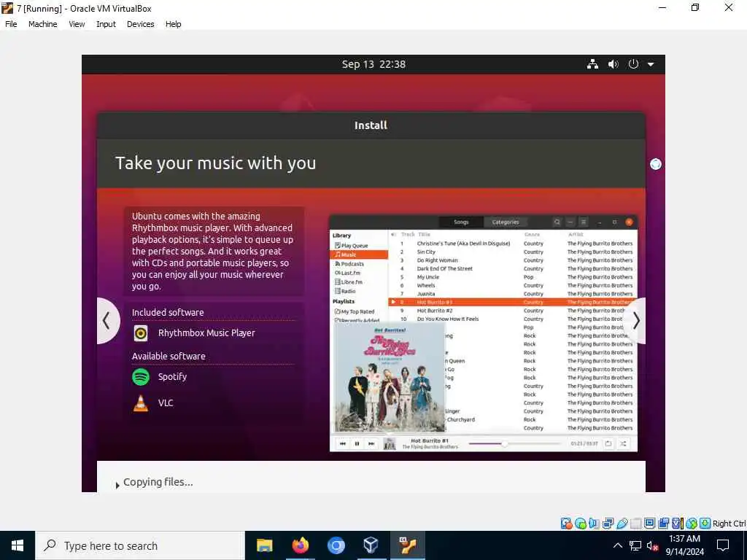Click the muted speaker tray icon
Viewport: 747px width, 560px height.
pos(652,545)
